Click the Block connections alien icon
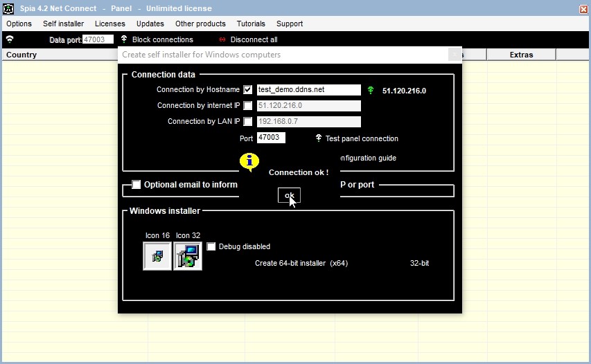 [x=123, y=39]
